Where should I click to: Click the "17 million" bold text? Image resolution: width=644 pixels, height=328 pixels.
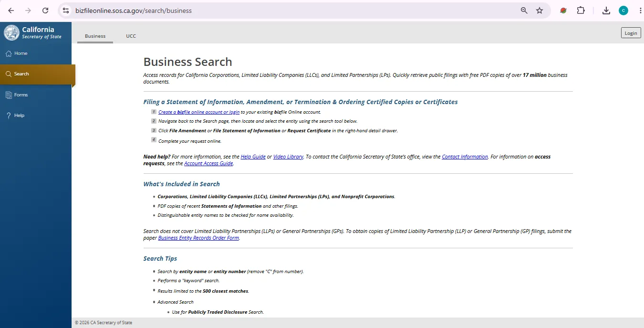click(535, 75)
